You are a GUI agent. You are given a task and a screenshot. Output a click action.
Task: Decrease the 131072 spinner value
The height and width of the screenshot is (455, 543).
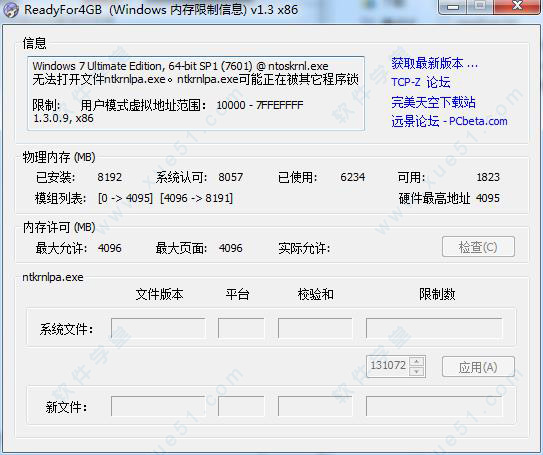pyautogui.click(x=417, y=372)
